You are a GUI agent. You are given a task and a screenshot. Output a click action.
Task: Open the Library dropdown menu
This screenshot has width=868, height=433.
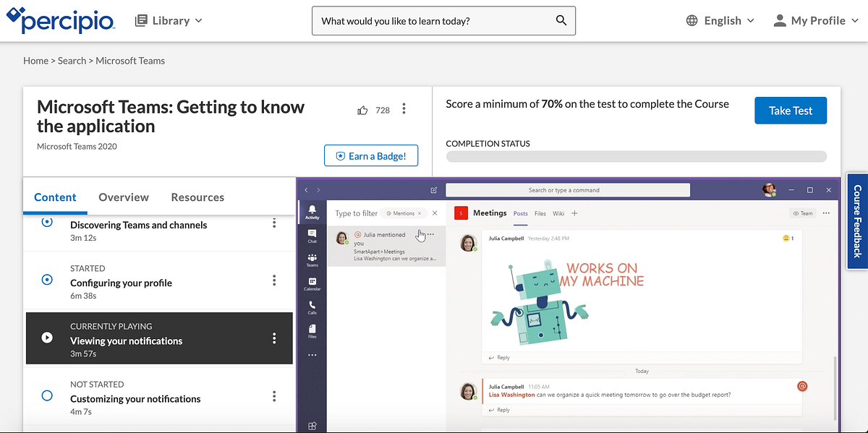pos(169,20)
